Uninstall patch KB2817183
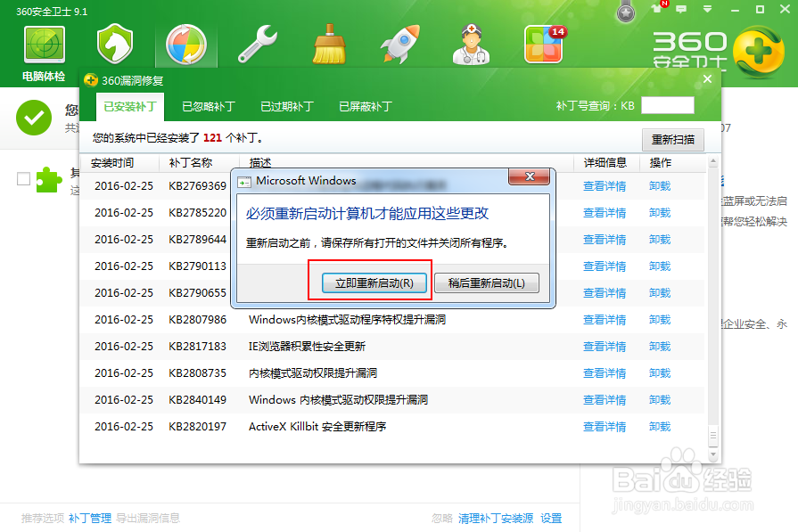 pyautogui.click(x=660, y=347)
